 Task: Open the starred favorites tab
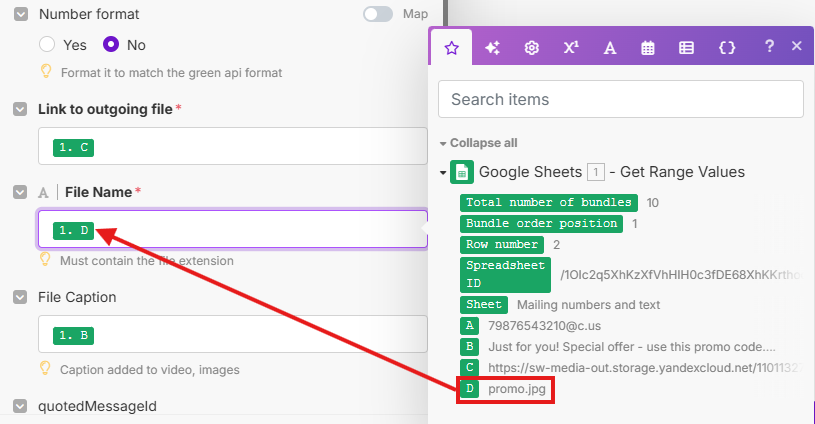click(451, 47)
